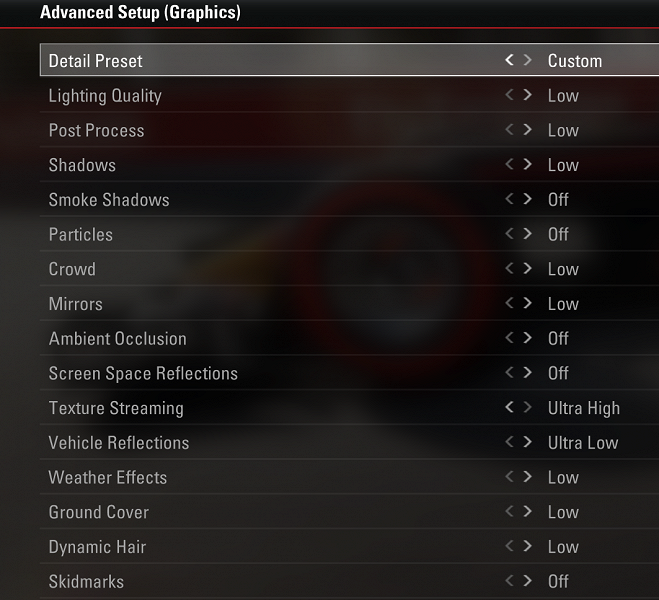
Task: Click the left arrow for Detail Preset
Action: tap(509, 61)
